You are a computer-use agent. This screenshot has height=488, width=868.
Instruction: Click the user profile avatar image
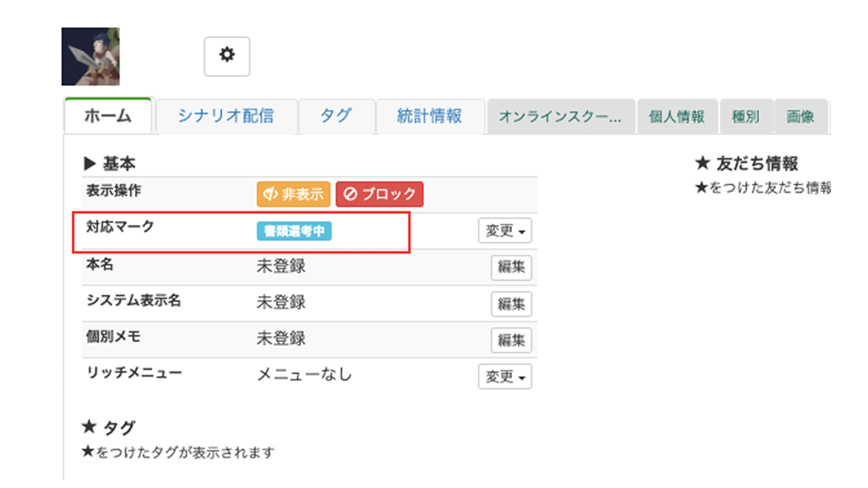(90, 56)
